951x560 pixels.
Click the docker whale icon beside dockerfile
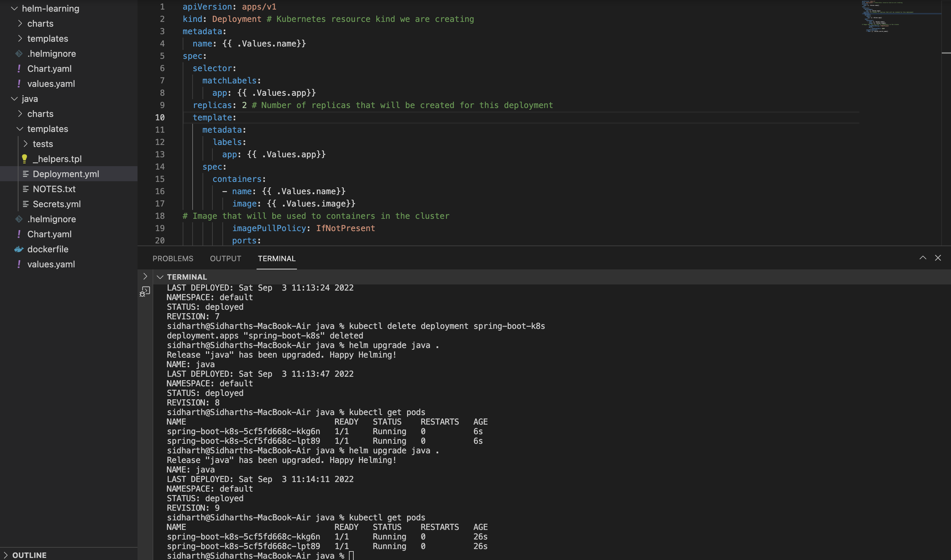19,249
